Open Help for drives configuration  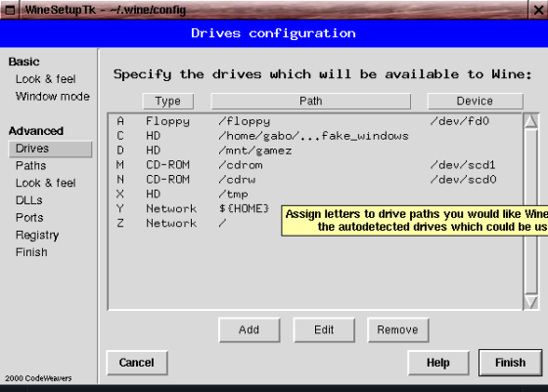point(438,363)
